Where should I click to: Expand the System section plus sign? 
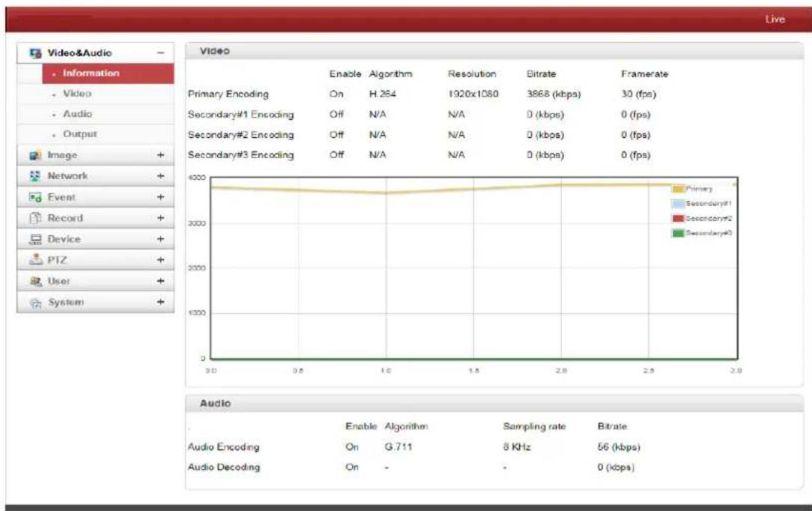click(160, 302)
